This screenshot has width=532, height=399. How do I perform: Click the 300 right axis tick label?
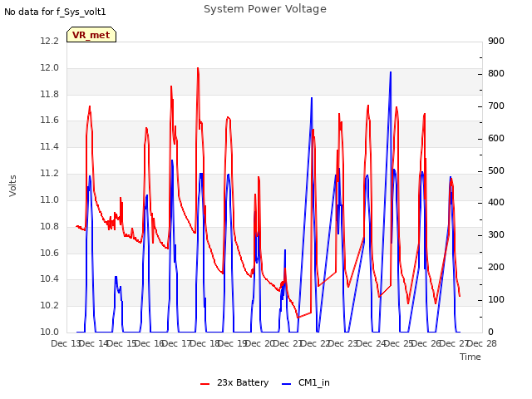tap(496, 234)
